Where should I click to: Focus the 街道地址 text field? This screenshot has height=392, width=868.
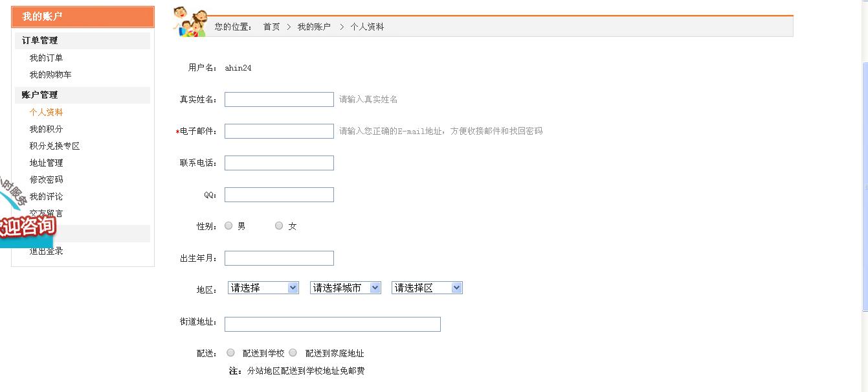(332, 324)
